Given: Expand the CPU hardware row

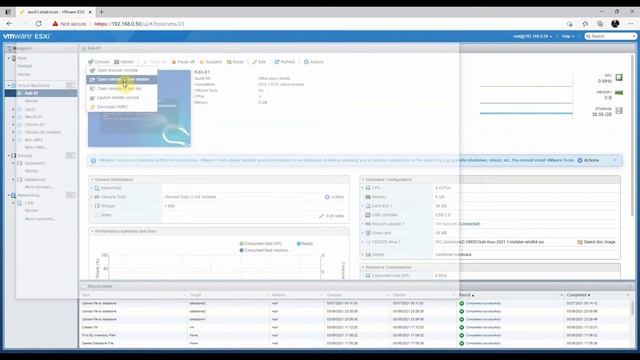Looking at the screenshot, I should click(x=362, y=188).
